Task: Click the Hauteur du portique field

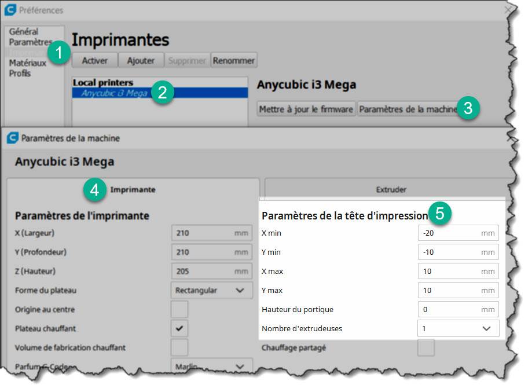Action: [x=458, y=309]
